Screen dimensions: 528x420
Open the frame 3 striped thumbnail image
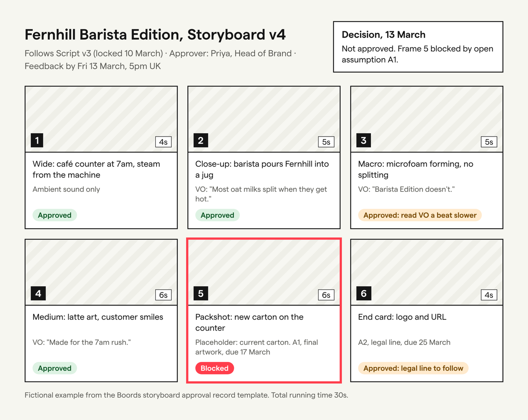coord(427,119)
